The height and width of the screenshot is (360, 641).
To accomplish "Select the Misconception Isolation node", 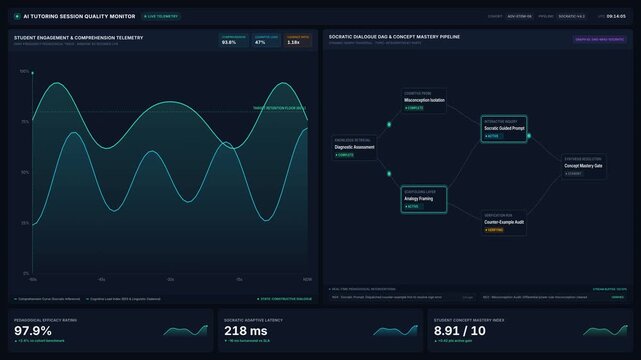I will pos(424,101).
